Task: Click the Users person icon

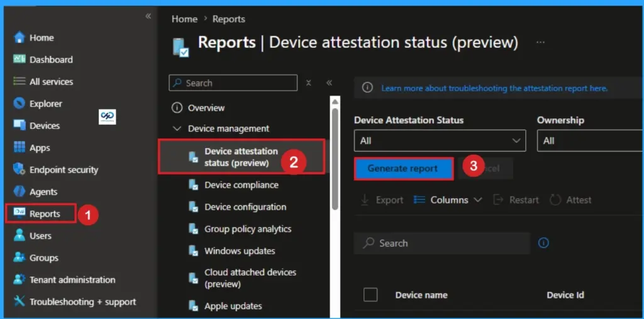Action: point(19,235)
